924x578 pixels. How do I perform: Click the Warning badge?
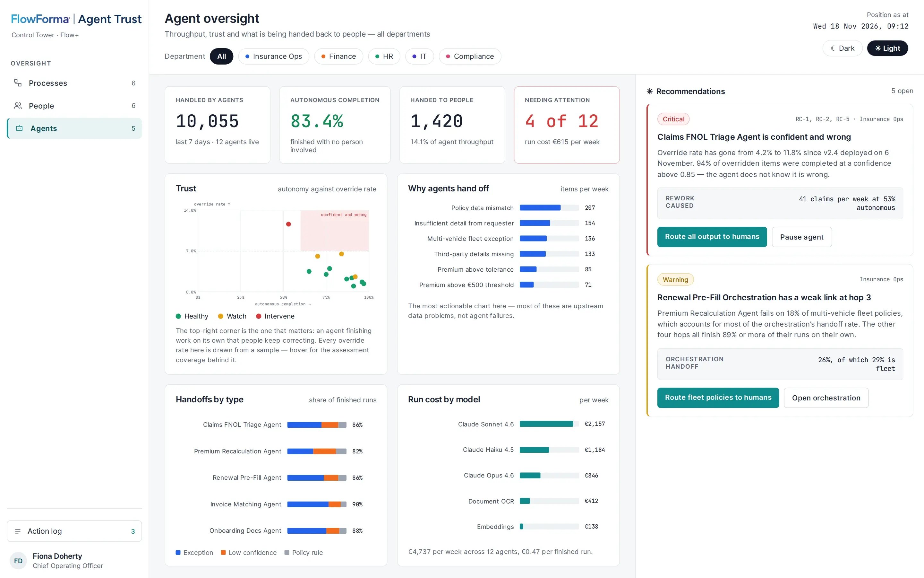[x=675, y=279]
